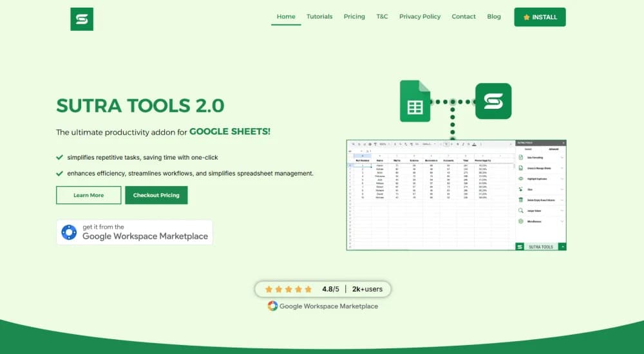Click the Learn More button
This screenshot has width=644, height=354.
tap(89, 195)
